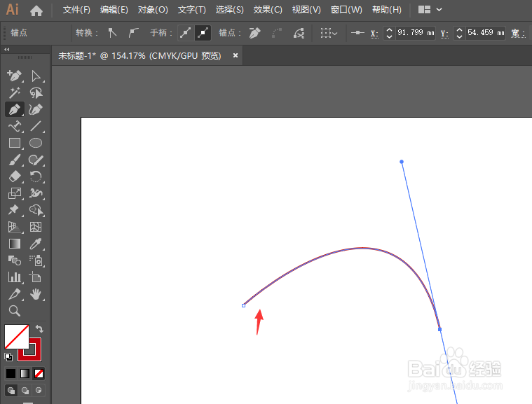Select the Column Graph tool
Image resolution: width=532 pixels, height=404 pixels.
(x=14, y=277)
